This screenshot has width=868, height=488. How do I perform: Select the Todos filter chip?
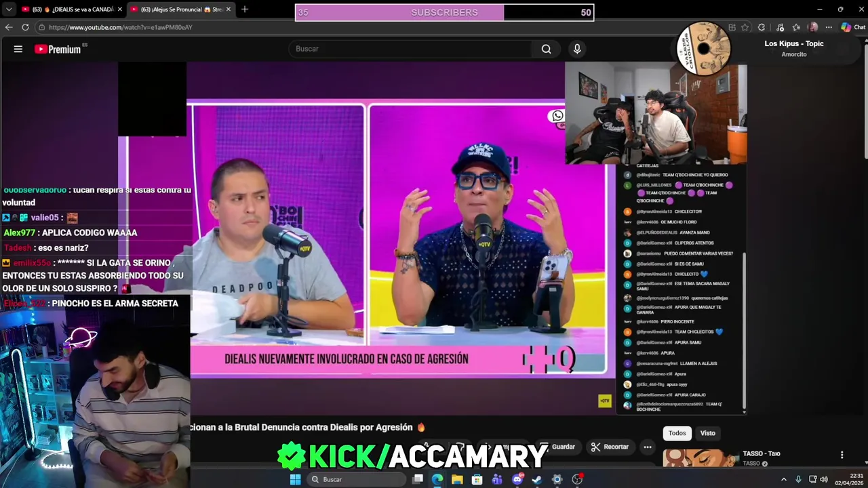pyautogui.click(x=677, y=433)
